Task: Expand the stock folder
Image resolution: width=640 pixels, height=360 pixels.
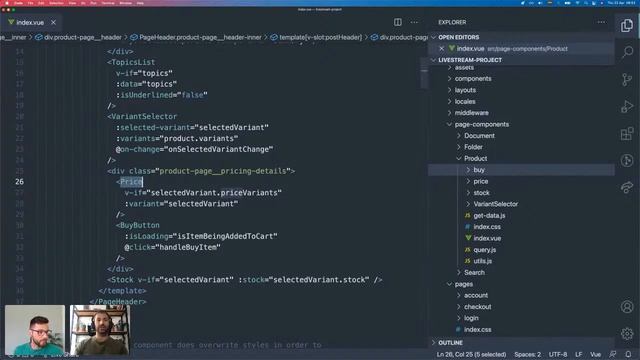Action: pyautogui.click(x=481, y=193)
